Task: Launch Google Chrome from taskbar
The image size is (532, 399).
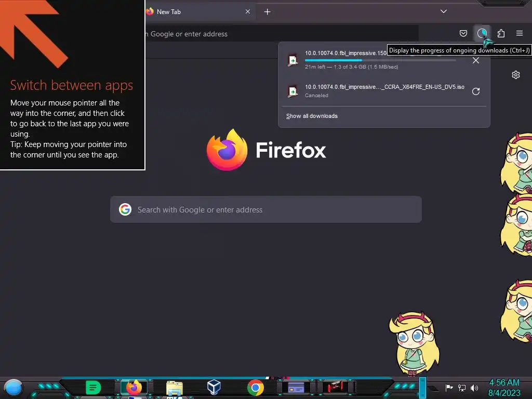Action: click(x=256, y=388)
